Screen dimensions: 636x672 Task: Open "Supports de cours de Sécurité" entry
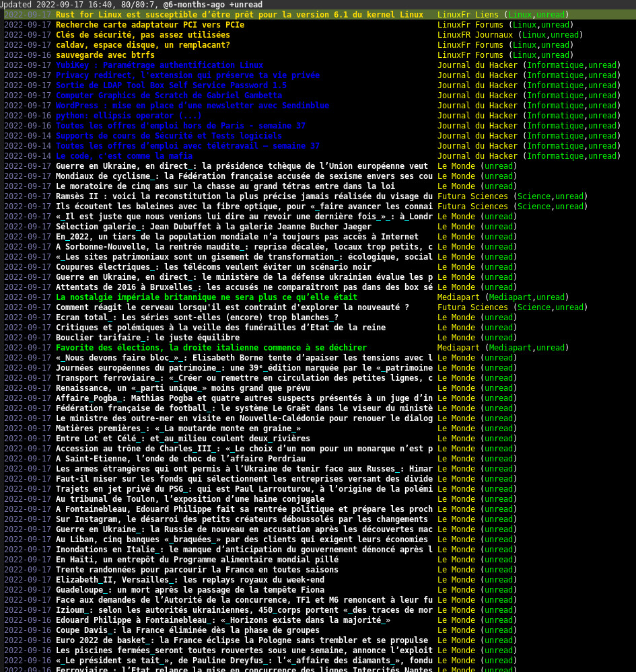(x=169, y=136)
